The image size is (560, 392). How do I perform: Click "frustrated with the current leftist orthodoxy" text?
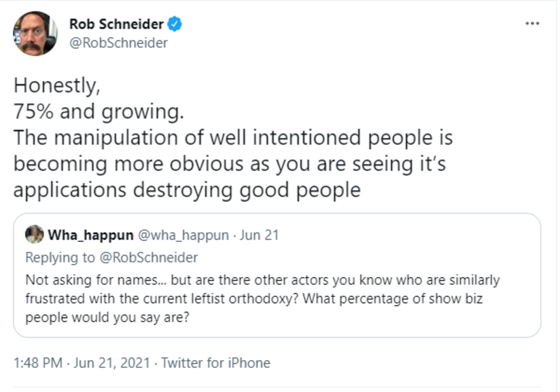149,299
